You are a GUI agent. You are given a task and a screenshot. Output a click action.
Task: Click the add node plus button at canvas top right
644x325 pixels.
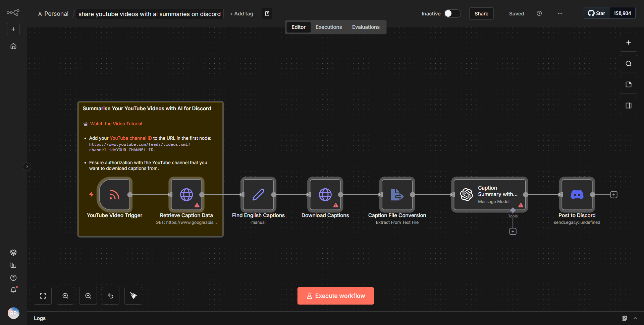[629, 43]
